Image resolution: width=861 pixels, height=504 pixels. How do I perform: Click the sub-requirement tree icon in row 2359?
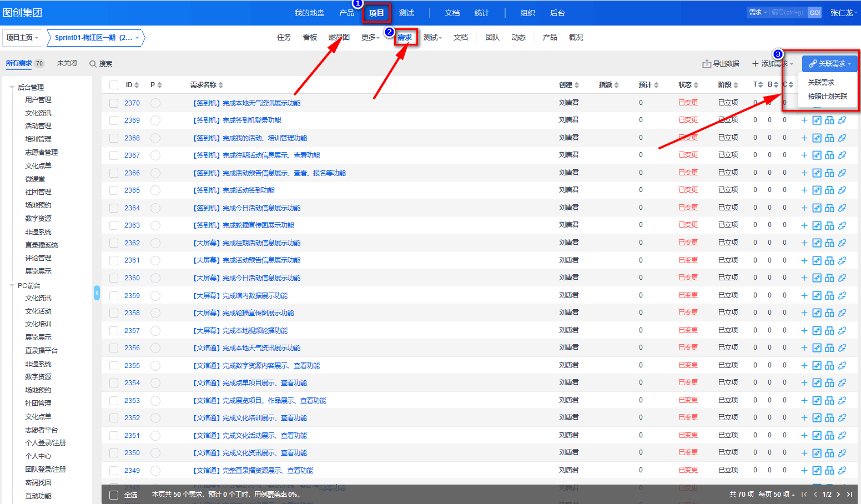coord(829,296)
